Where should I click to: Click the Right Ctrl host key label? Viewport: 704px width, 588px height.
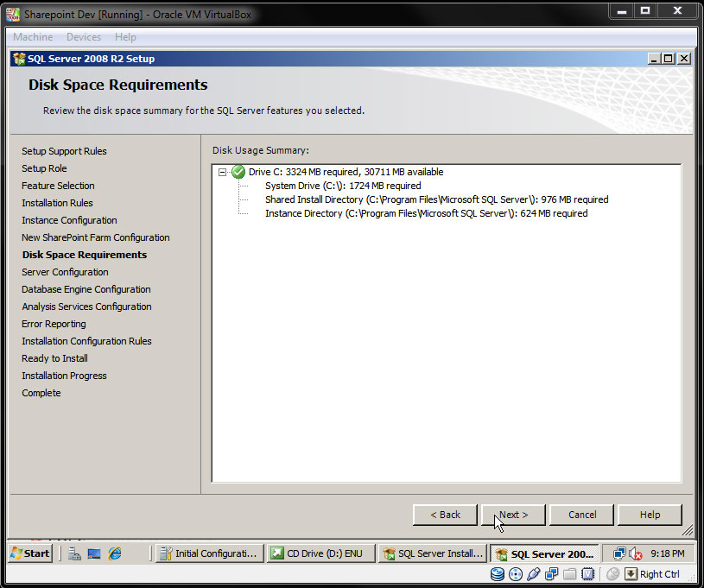click(660, 574)
